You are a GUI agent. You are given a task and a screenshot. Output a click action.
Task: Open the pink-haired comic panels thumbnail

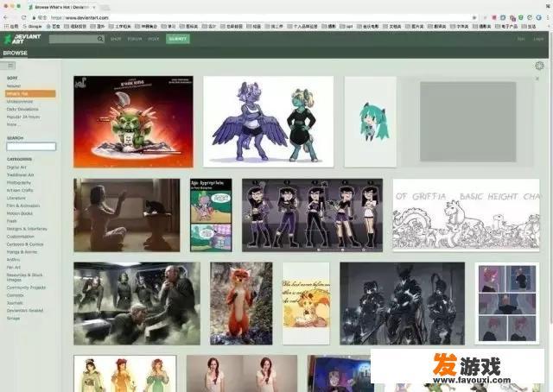click(507, 304)
